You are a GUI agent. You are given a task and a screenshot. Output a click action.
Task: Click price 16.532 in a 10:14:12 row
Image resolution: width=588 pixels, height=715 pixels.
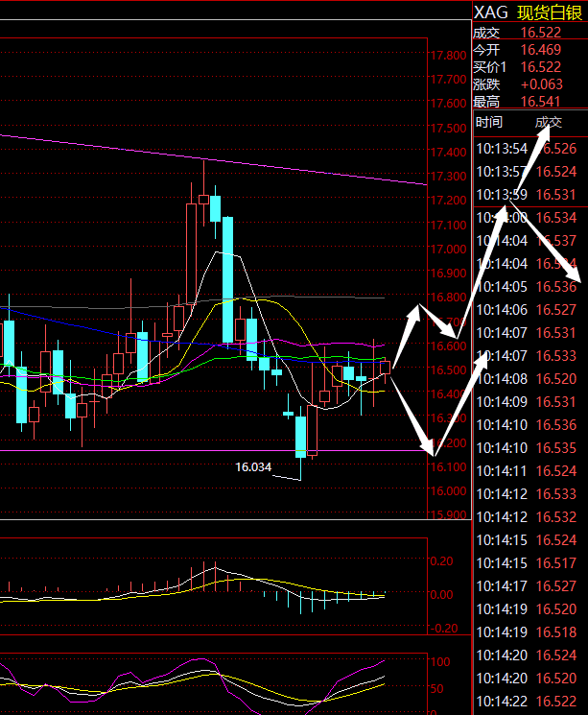click(556, 517)
